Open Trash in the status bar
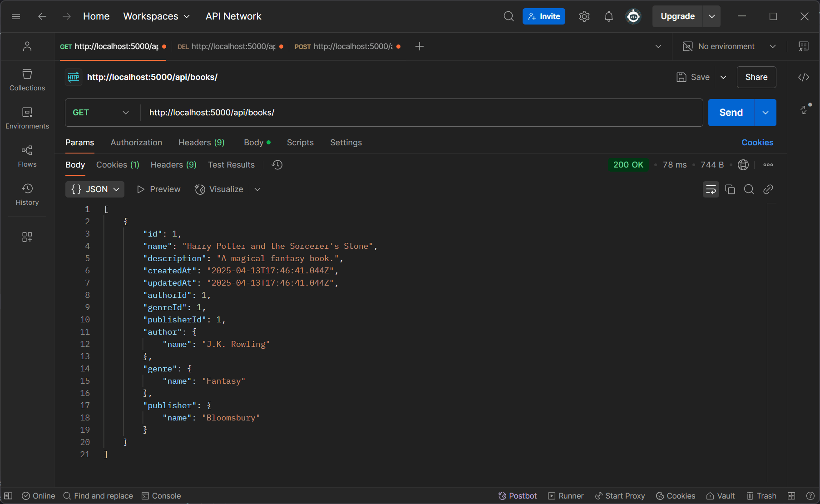The width and height of the screenshot is (820, 504). [x=761, y=496]
